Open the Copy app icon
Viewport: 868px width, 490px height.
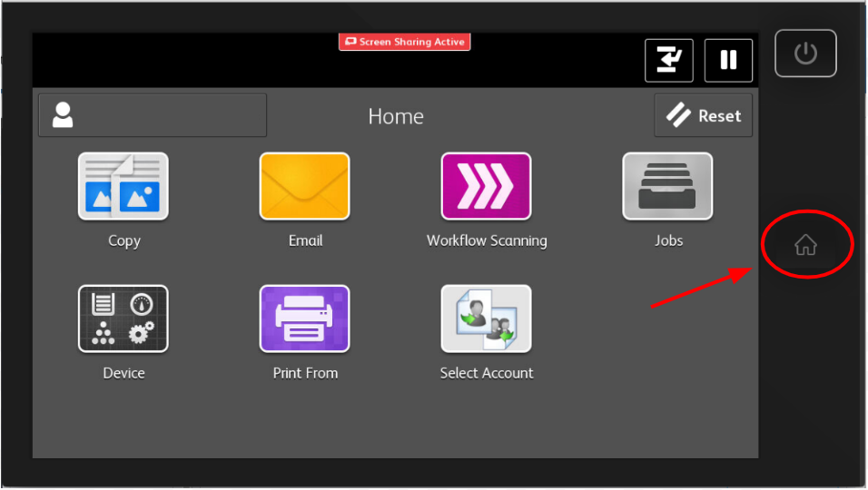[123, 186]
